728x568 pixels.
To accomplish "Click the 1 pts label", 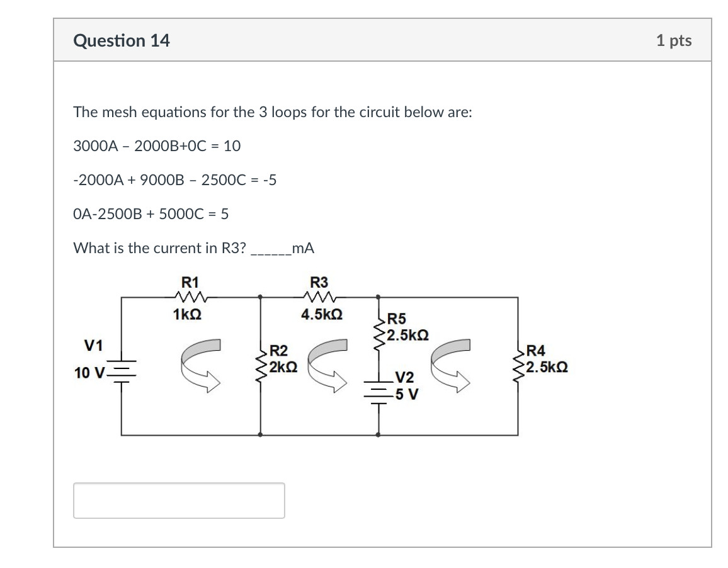I will 674,40.
